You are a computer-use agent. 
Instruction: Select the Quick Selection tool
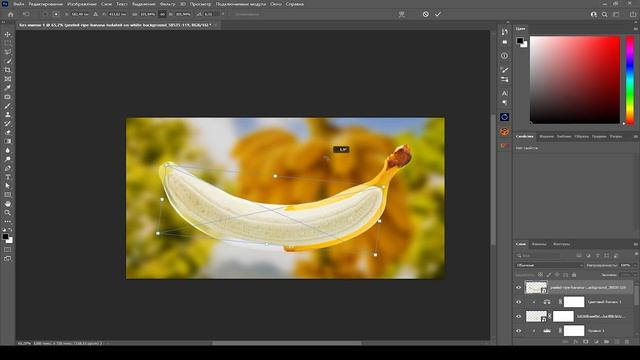(7, 61)
